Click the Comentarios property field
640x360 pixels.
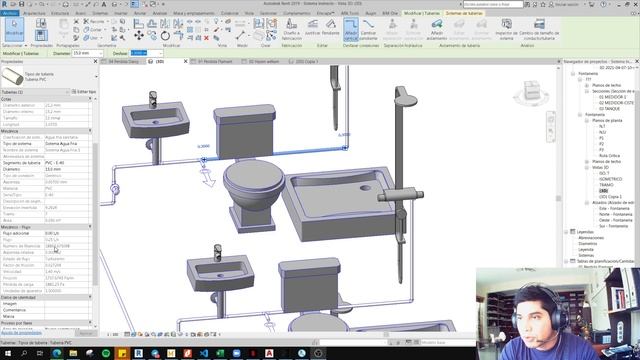(67, 310)
